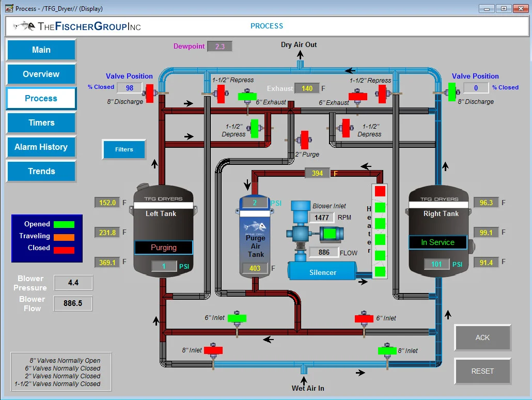
Task: Click the heater temperature 394 readout
Action: pyautogui.click(x=317, y=173)
